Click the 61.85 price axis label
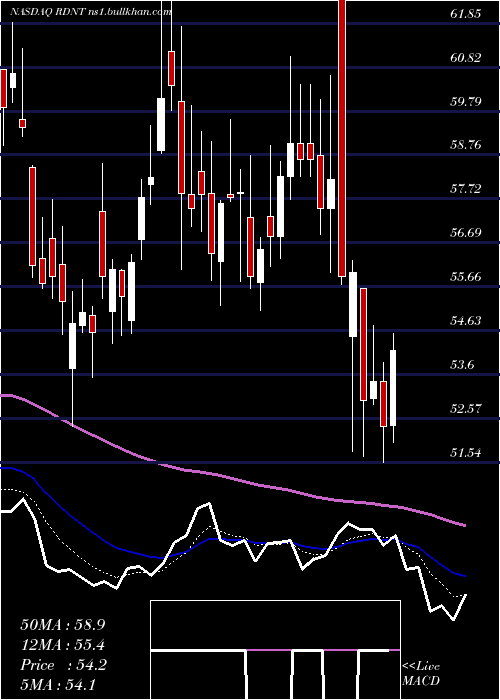This screenshot has height=700, width=500. pos(466,14)
